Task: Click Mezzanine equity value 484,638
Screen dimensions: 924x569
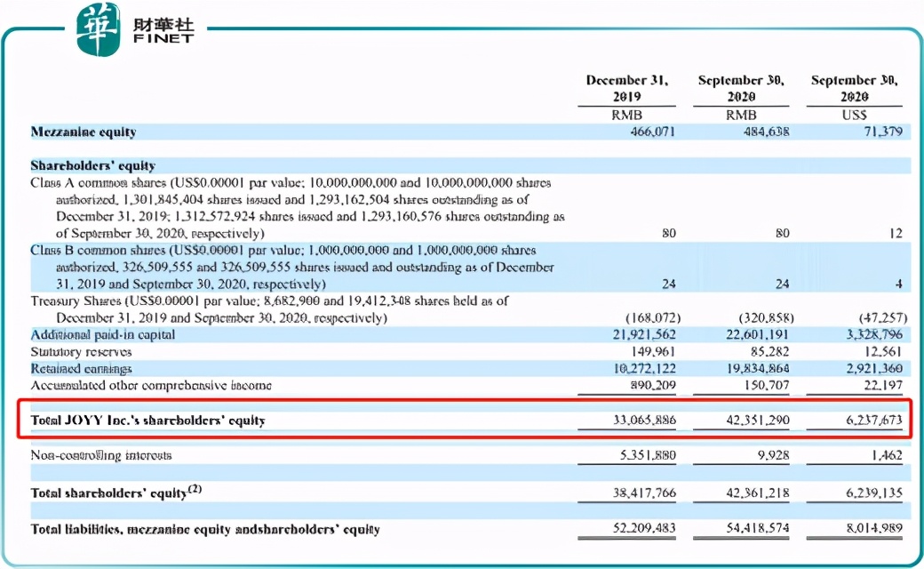Action: [766, 132]
